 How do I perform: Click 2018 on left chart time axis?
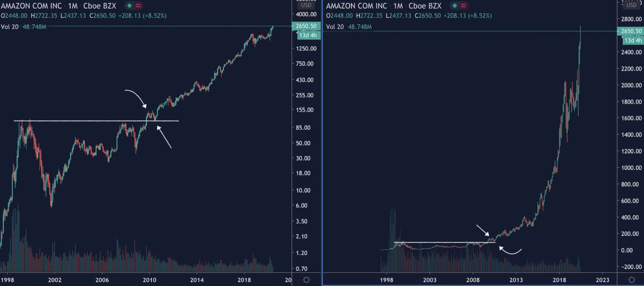(x=245, y=280)
